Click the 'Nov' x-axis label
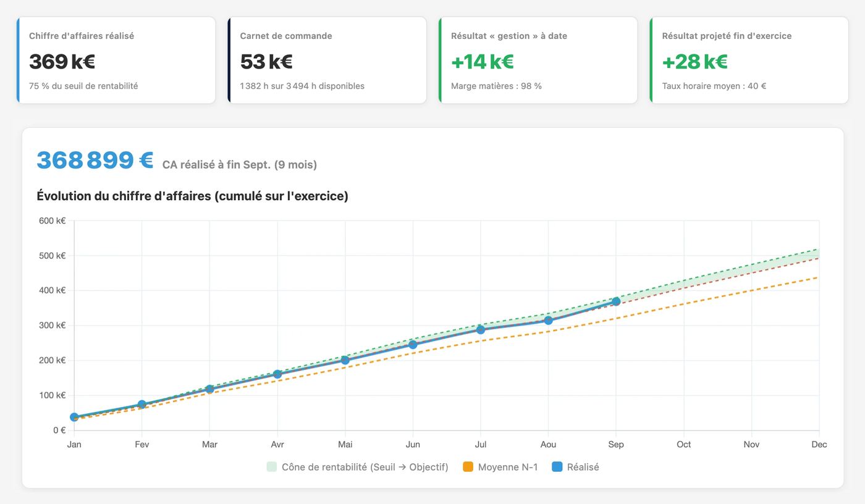Image resolution: width=865 pixels, height=504 pixels. [x=751, y=444]
